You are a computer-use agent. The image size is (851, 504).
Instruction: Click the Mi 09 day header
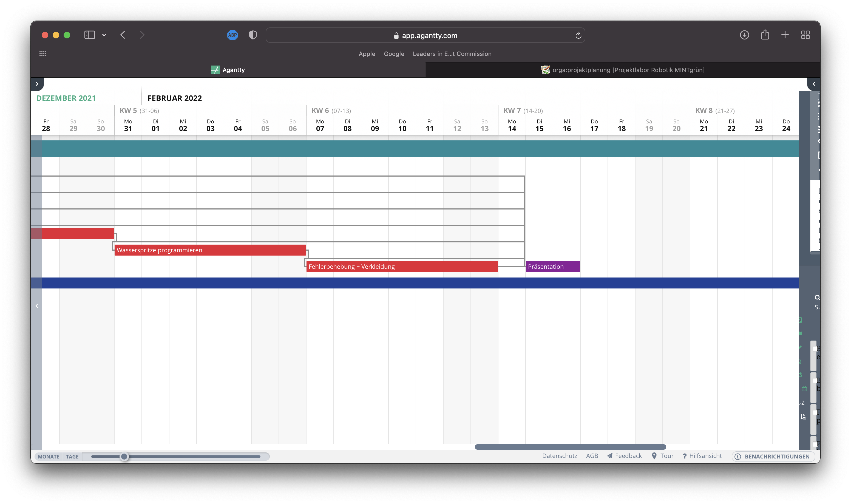coord(375,125)
